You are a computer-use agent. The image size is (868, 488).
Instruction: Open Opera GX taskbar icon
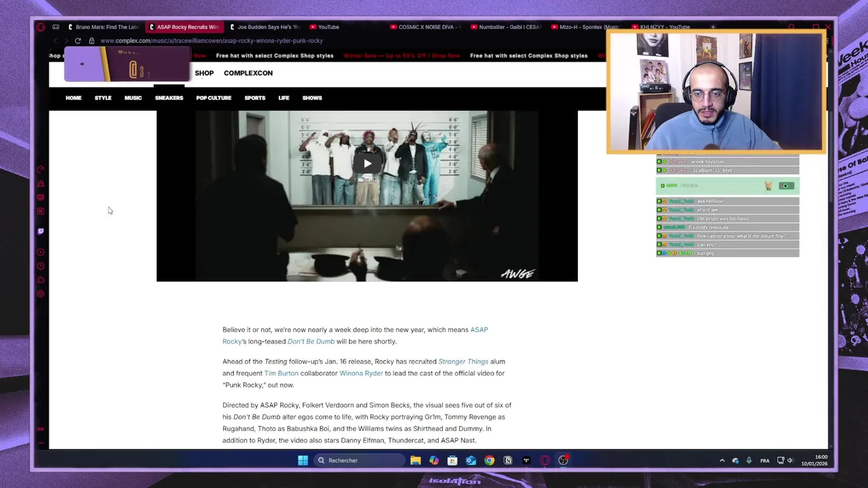(x=545, y=461)
